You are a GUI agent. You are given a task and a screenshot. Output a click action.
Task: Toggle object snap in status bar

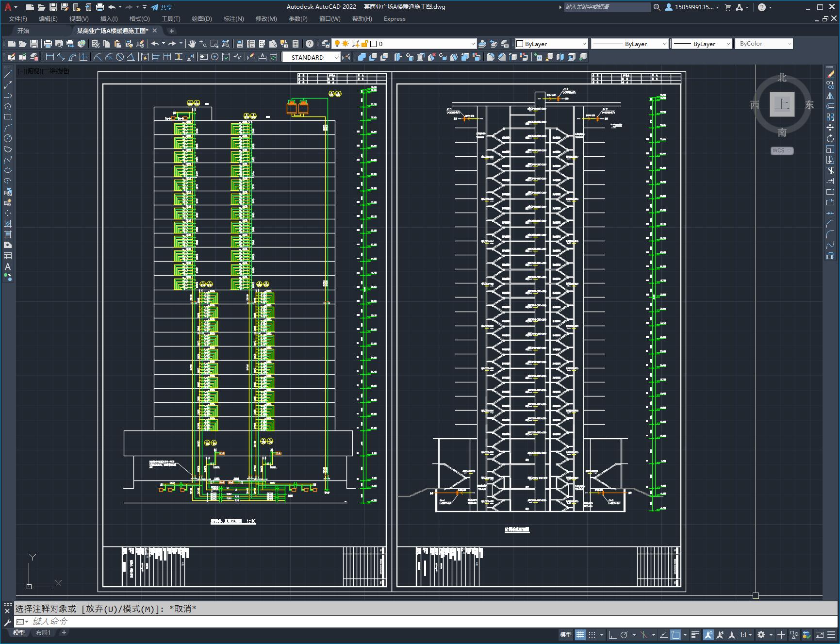[675, 635]
